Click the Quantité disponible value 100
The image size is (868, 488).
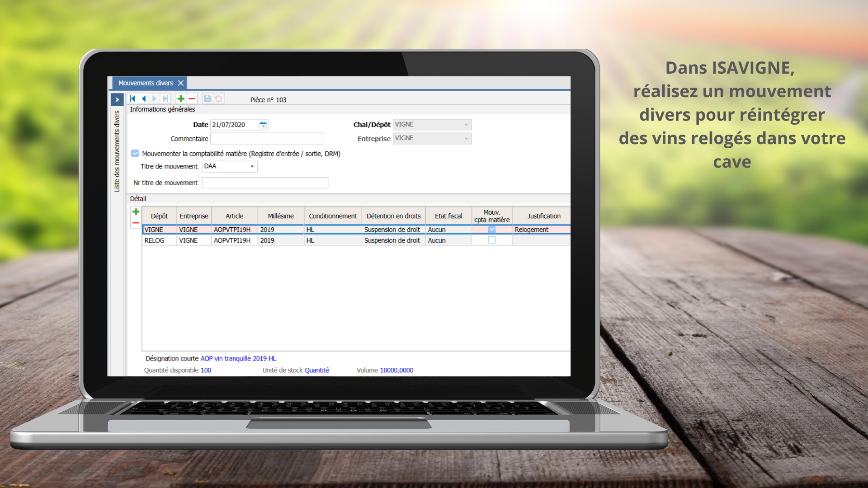pos(206,370)
